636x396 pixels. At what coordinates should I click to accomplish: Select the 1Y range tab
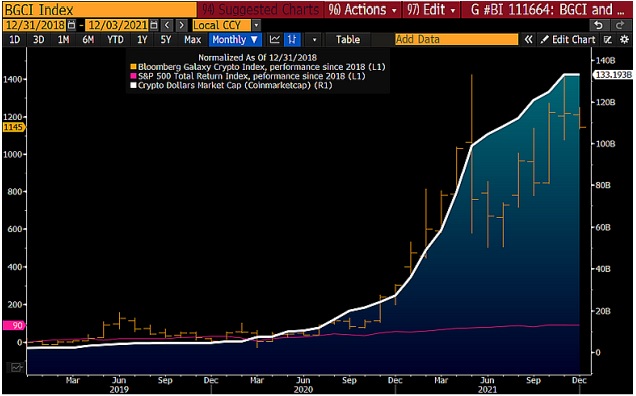[142, 39]
